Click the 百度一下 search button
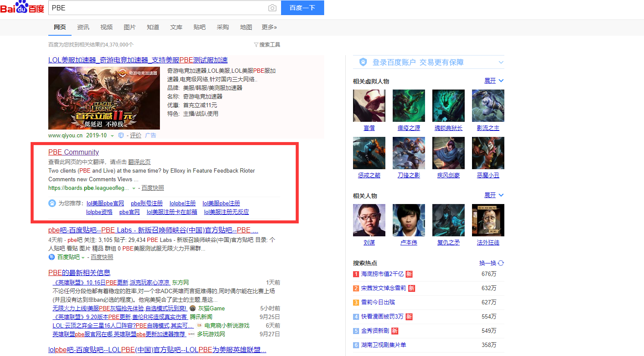The image size is (644, 356). point(302,8)
